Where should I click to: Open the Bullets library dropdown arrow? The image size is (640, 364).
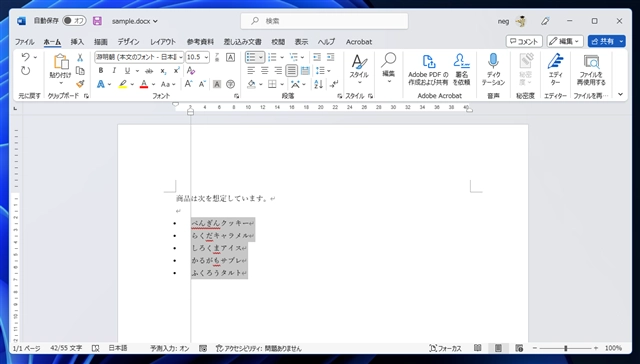click(x=260, y=57)
